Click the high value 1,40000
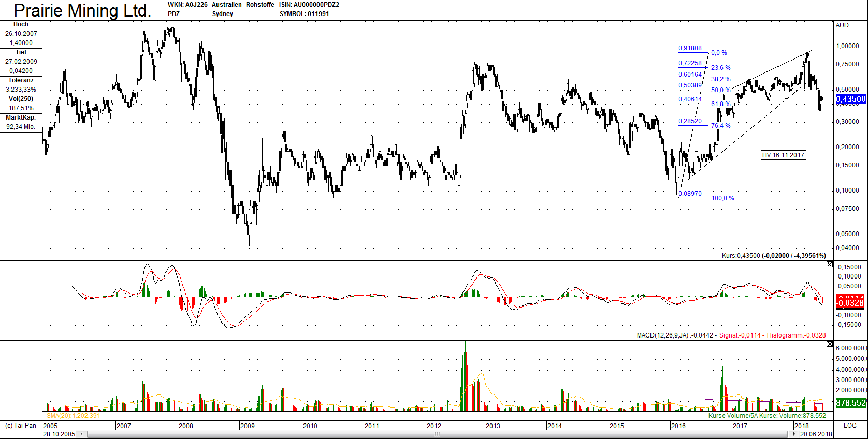 click(21, 43)
